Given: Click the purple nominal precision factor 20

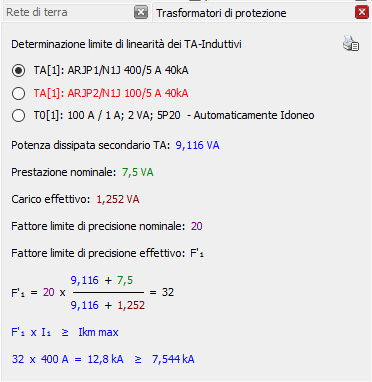Looking at the screenshot, I should 197,226.
